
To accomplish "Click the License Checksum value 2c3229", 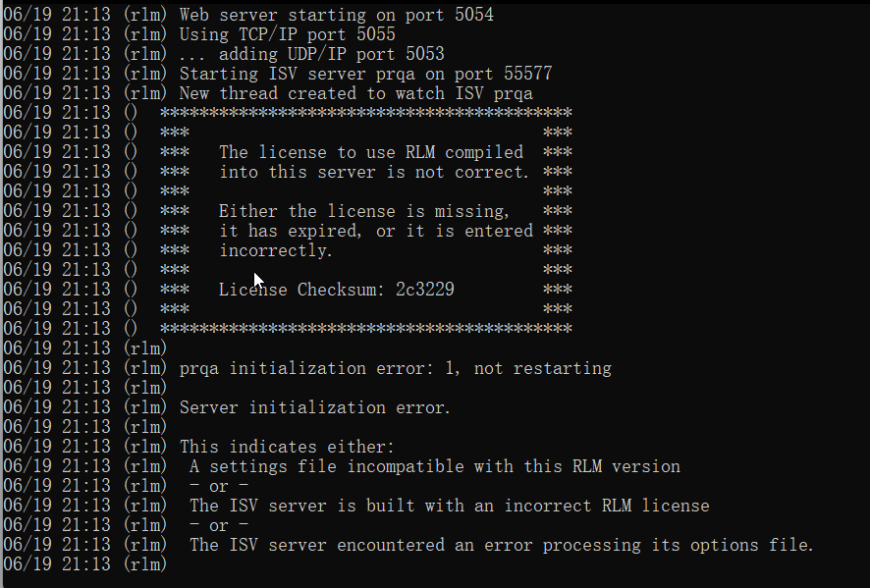I will coord(425,290).
